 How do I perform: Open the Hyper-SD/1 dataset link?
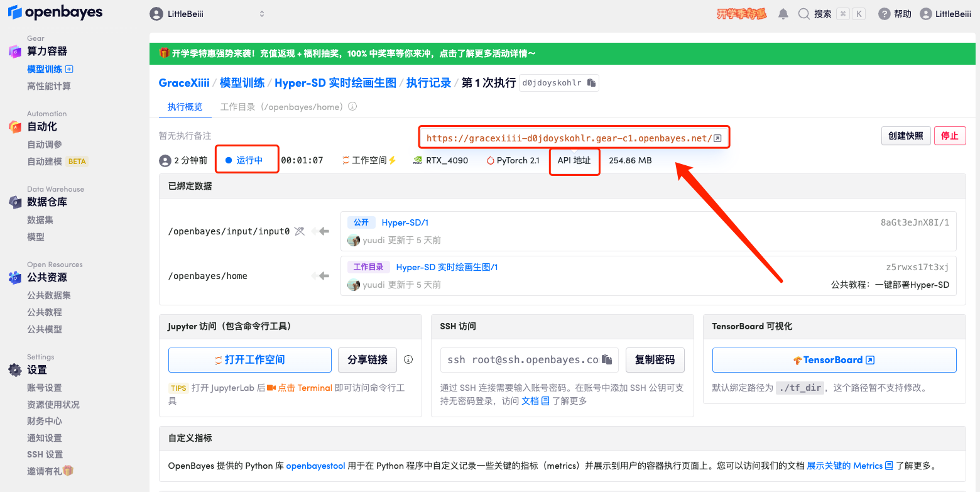[405, 222]
